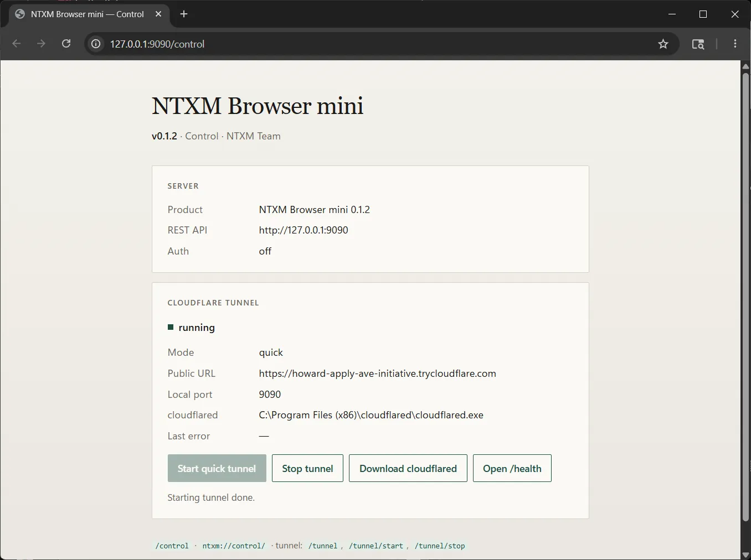The height and width of the screenshot is (560, 751).
Task: Click the page vertical scrollbar thumb
Action: (745, 296)
